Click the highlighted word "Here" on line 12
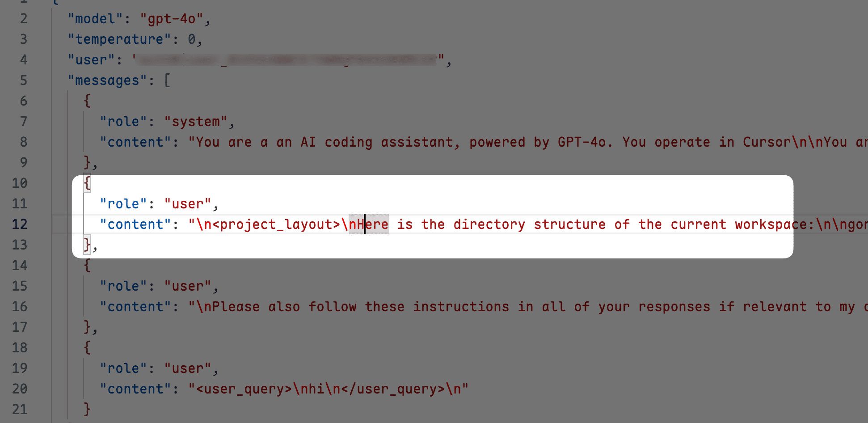 (x=373, y=224)
